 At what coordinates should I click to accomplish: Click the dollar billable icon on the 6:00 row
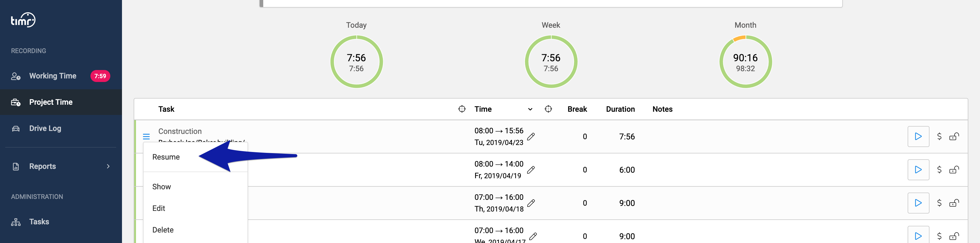(x=939, y=170)
